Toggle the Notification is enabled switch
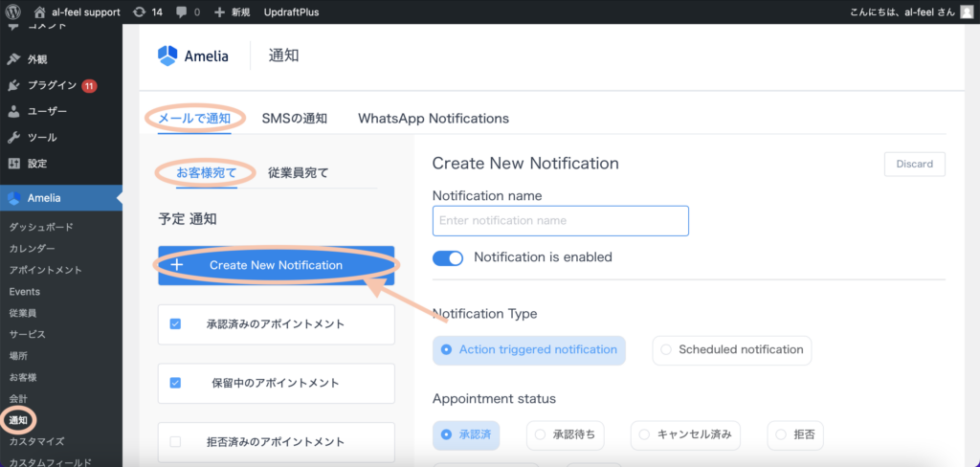Screen dimensions: 980x467 click(448, 257)
